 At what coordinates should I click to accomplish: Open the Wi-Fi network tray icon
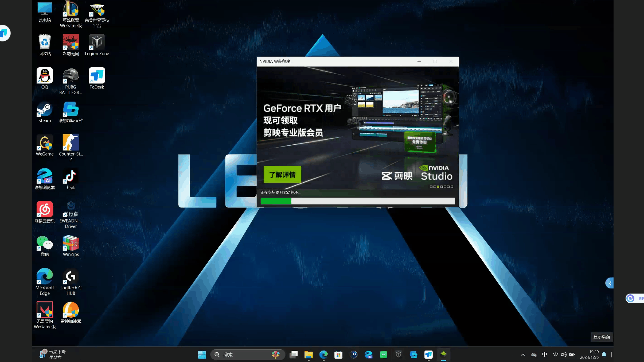coord(555,355)
